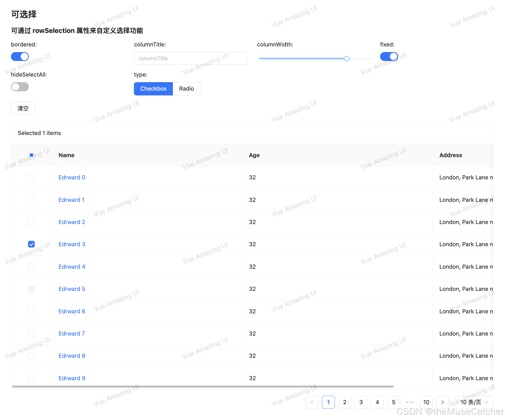505x420 pixels.
Task: Focus the columnTitle input field
Action: (x=190, y=58)
